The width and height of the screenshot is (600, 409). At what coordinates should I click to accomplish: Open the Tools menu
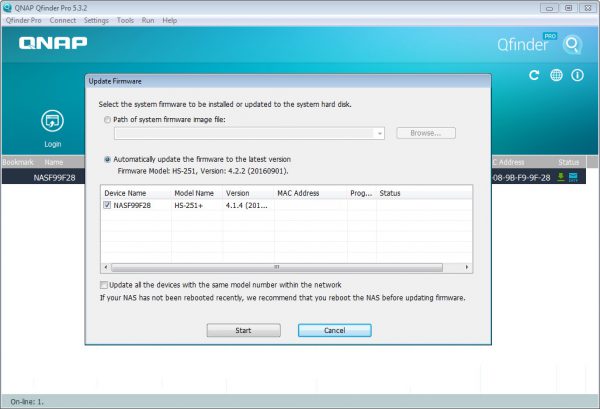pos(125,20)
